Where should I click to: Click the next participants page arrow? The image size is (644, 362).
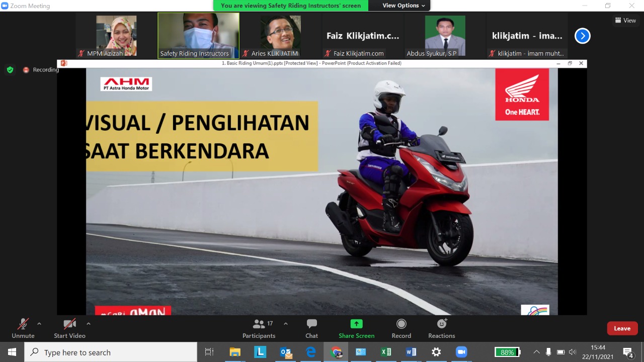click(582, 36)
